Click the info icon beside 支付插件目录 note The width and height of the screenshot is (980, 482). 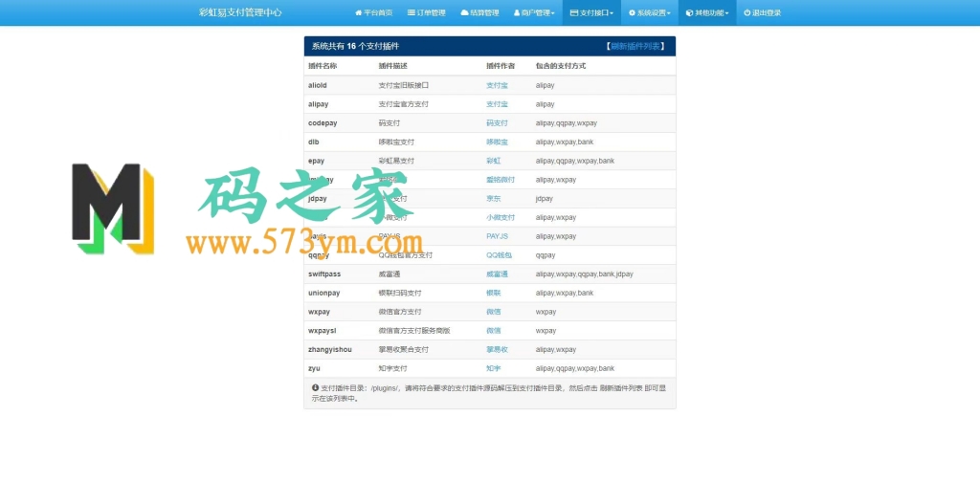315,387
